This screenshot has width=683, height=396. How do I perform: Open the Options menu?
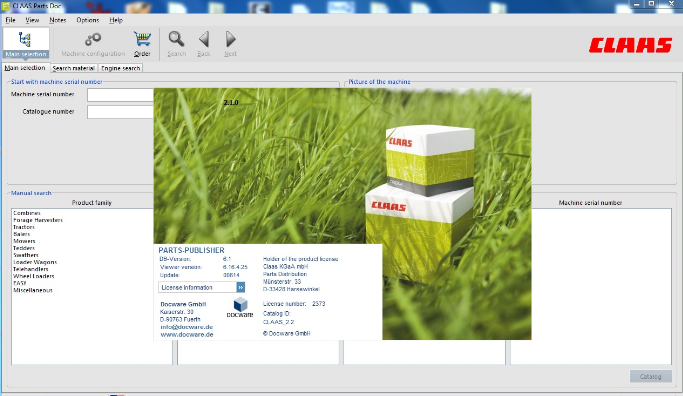click(88, 20)
